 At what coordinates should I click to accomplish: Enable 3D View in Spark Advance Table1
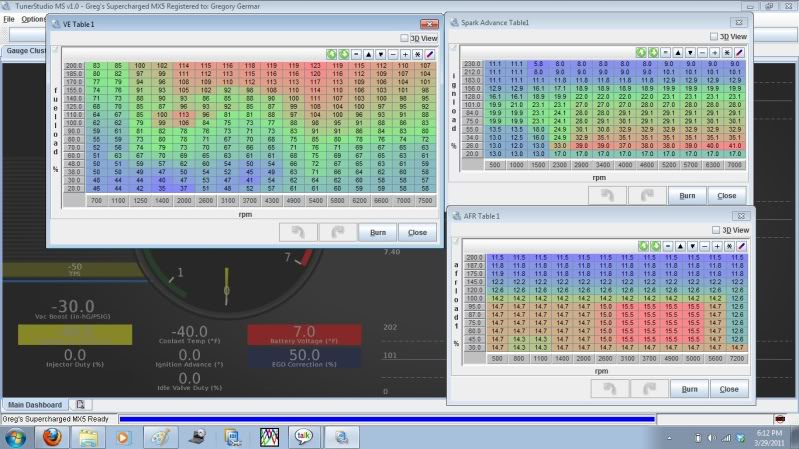click(729, 37)
